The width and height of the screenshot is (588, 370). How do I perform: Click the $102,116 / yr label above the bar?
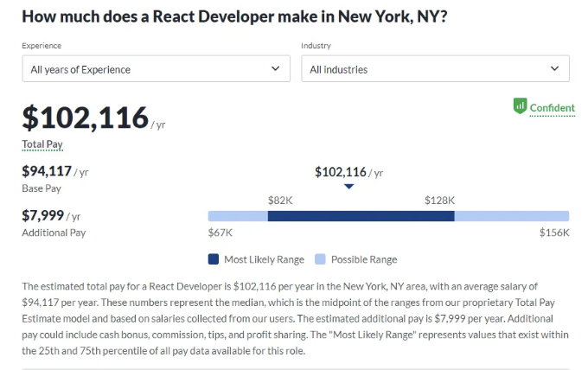click(348, 172)
